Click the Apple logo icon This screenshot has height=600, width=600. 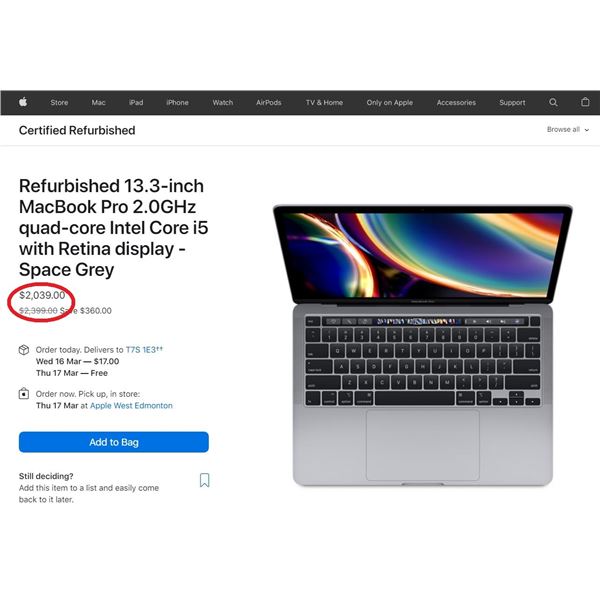pos(23,102)
